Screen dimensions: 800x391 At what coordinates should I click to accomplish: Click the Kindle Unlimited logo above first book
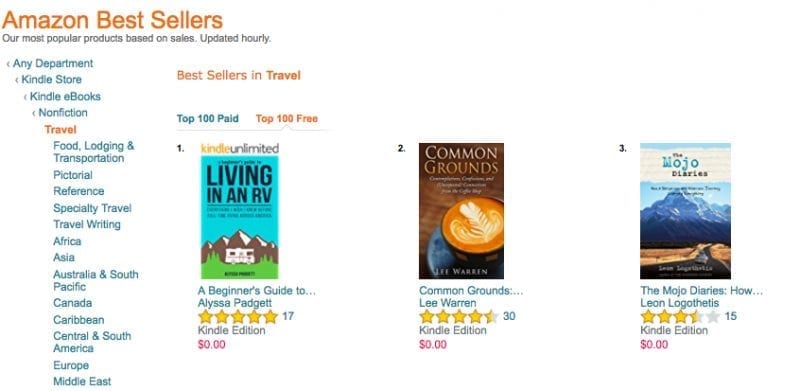tap(240, 149)
